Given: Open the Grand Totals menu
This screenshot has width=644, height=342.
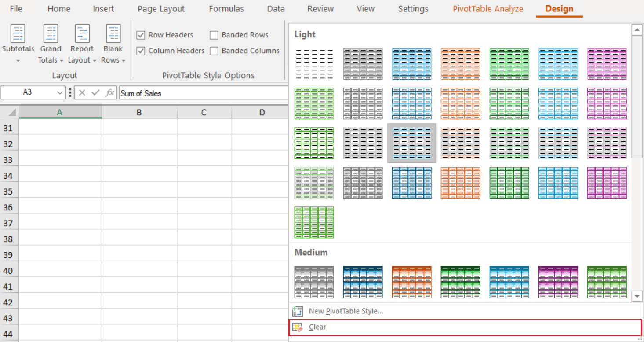Looking at the screenshot, I should pos(51,44).
